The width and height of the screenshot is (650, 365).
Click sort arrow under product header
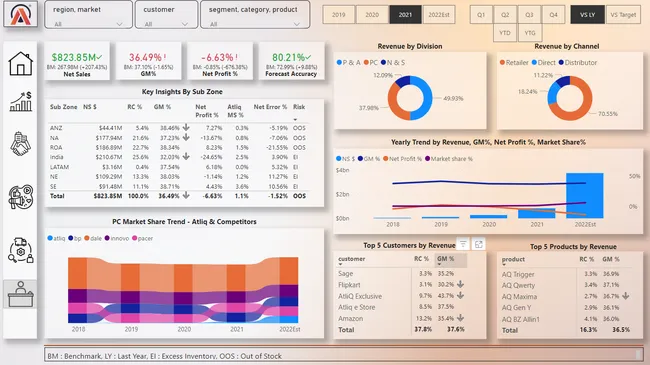click(x=504, y=265)
